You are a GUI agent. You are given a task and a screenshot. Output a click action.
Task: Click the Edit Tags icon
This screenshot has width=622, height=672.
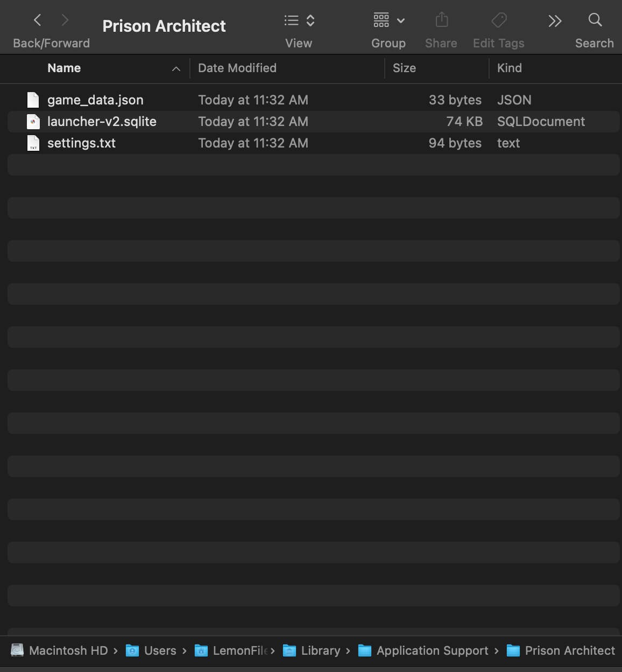[x=499, y=20]
